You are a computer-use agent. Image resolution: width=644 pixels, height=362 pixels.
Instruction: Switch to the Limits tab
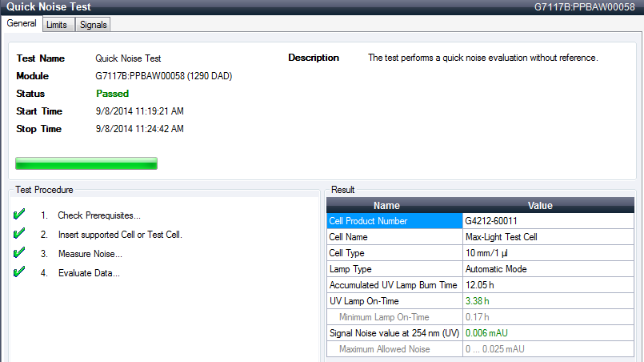56,25
